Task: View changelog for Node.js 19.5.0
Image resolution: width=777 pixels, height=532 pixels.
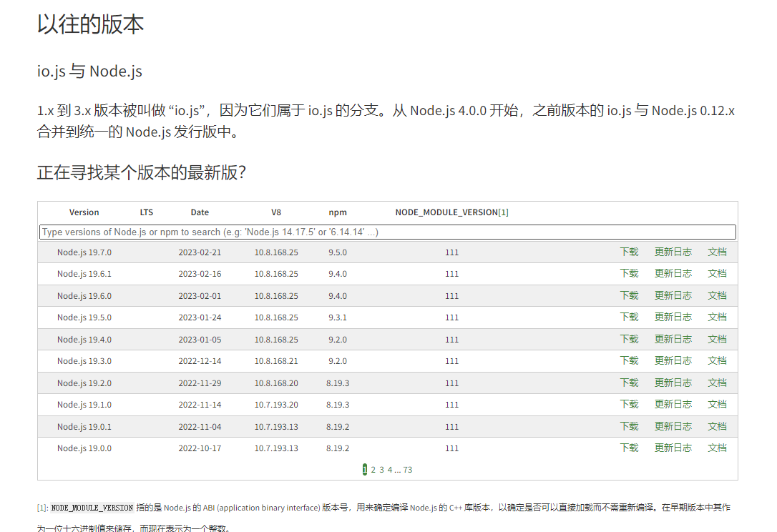Action: (x=673, y=317)
